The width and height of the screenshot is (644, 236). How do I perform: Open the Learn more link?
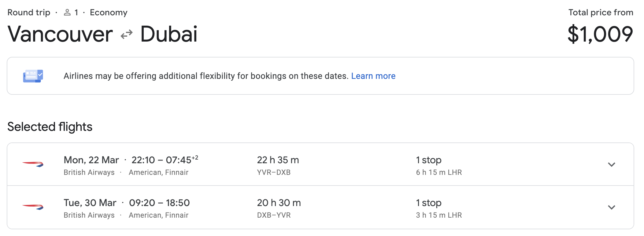(x=373, y=76)
